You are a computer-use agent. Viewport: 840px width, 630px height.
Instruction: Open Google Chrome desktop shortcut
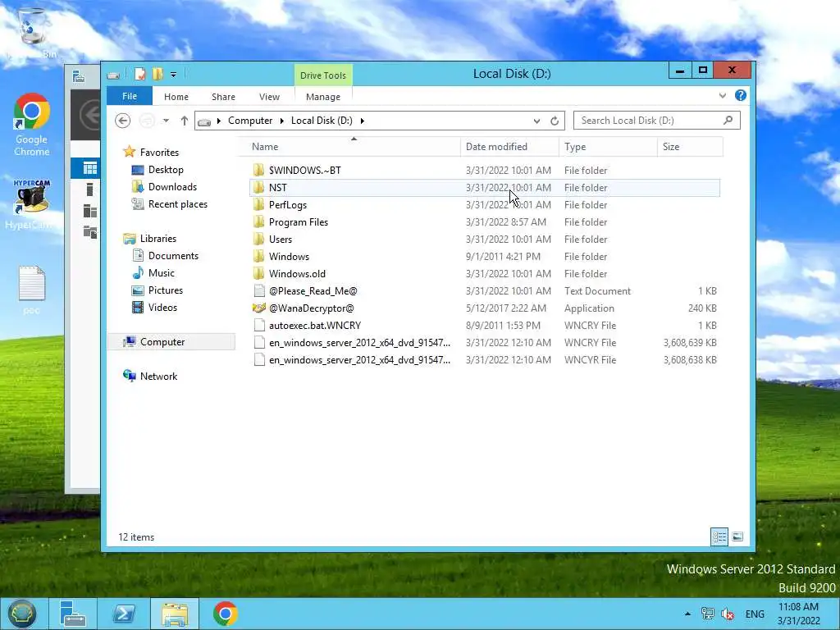click(x=32, y=125)
